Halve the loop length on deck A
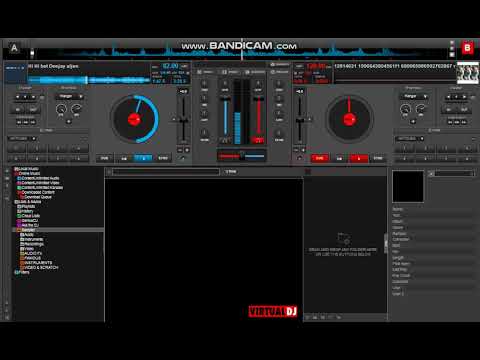This screenshot has width=480, height=360. tap(17, 97)
